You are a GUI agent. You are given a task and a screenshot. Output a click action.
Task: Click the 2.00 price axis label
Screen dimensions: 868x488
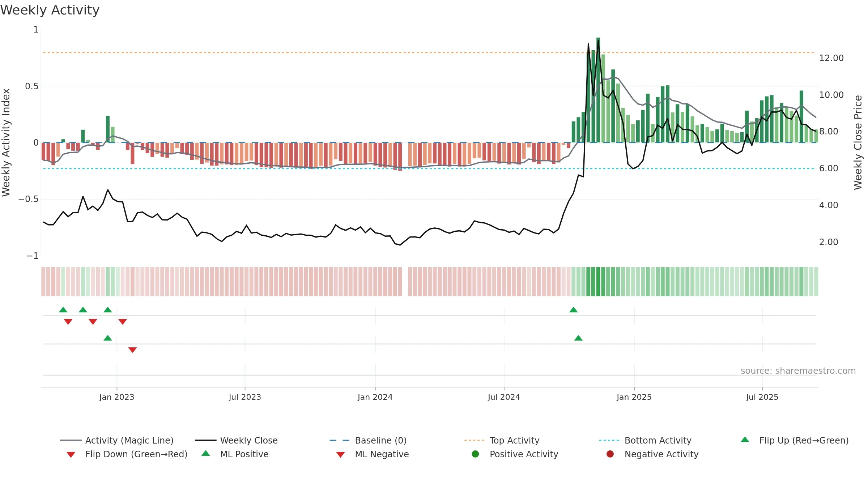coord(829,242)
